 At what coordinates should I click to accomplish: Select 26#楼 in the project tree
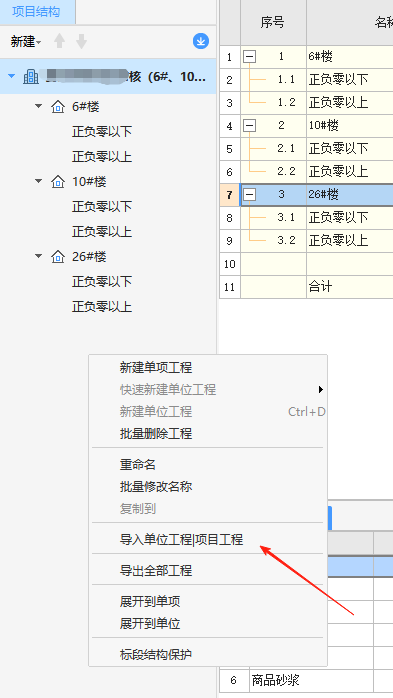89,256
